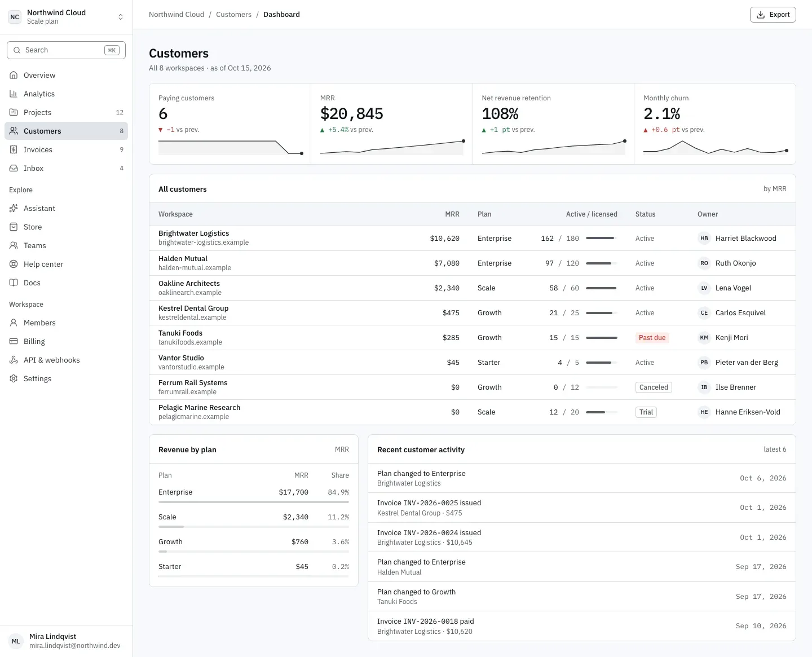Click owner name Kenji Mori

click(x=732, y=338)
